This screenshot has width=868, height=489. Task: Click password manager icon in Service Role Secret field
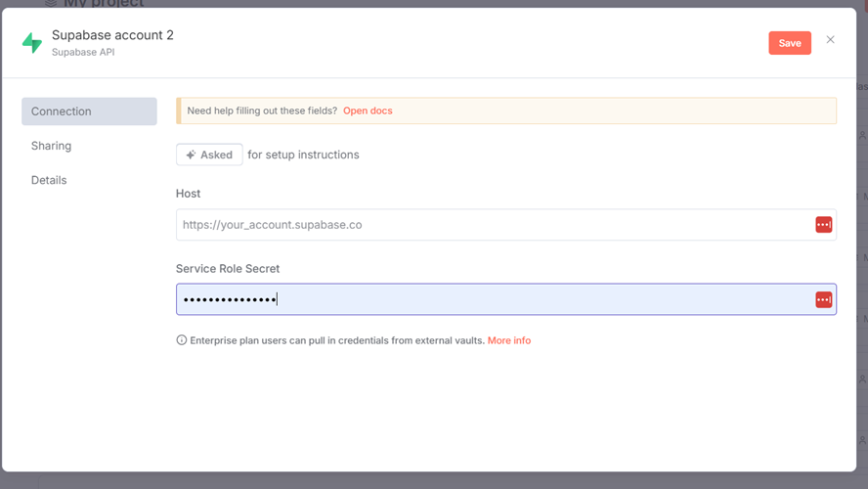tap(823, 299)
